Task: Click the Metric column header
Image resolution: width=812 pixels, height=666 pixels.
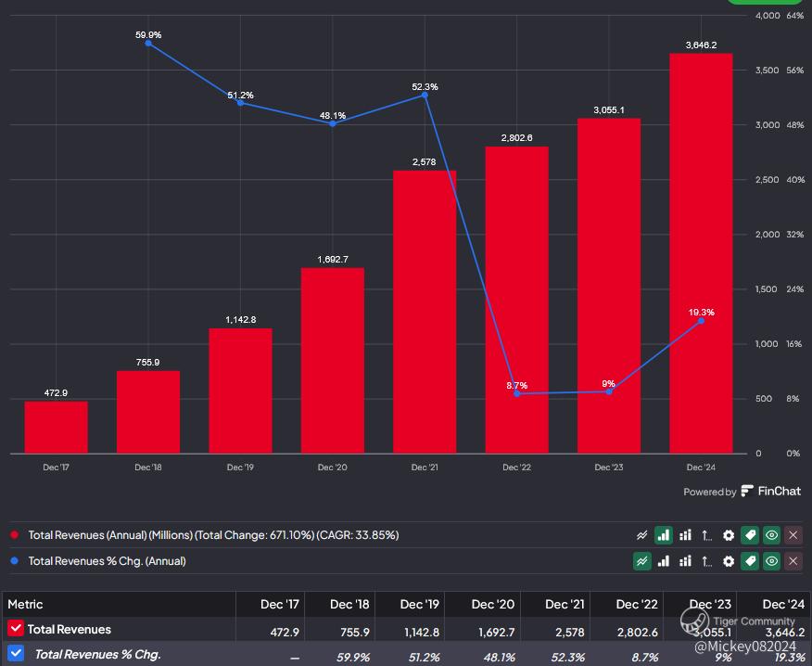Action: pos(26,605)
